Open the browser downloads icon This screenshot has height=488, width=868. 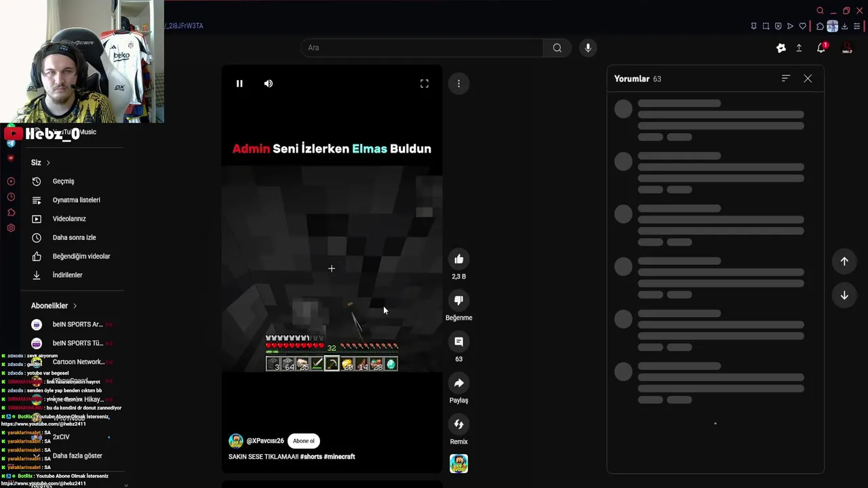click(x=844, y=26)
